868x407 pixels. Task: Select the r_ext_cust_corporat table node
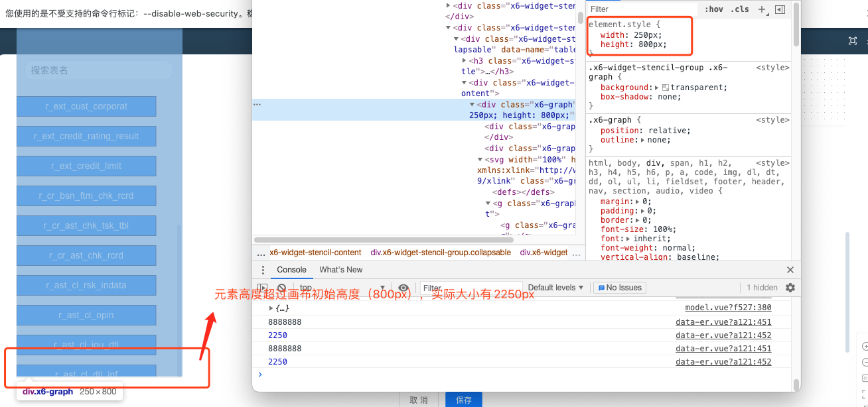coord(86,106)
